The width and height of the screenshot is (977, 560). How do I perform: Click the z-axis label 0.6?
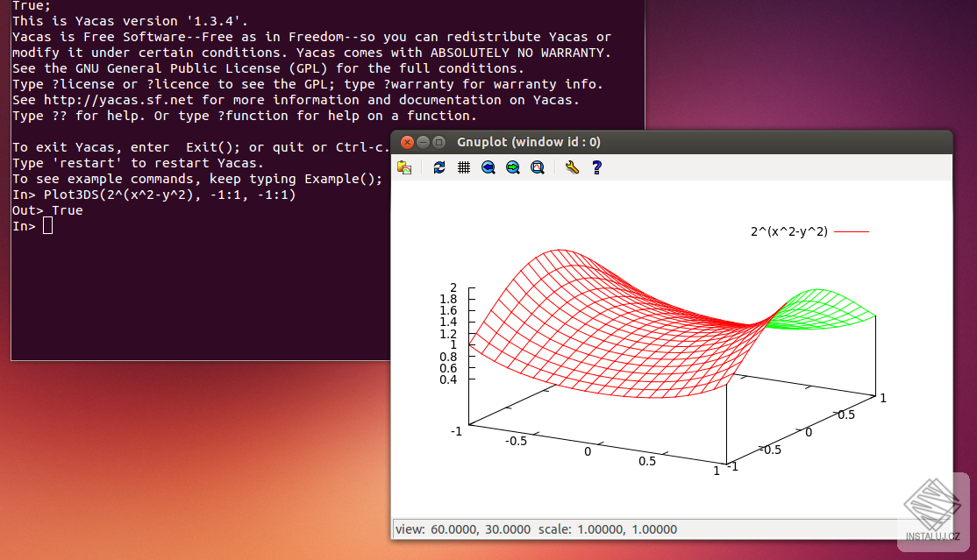(x=448, y=368)
